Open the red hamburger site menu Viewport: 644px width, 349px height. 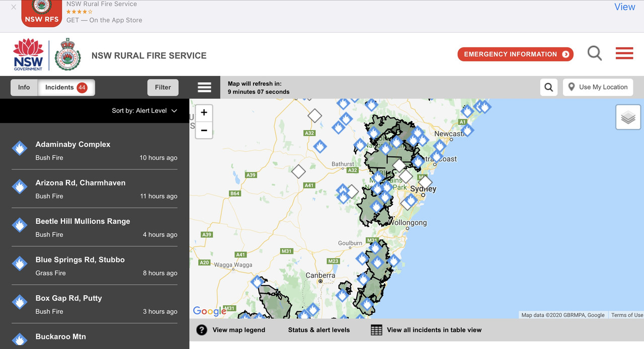click(624, 53)
